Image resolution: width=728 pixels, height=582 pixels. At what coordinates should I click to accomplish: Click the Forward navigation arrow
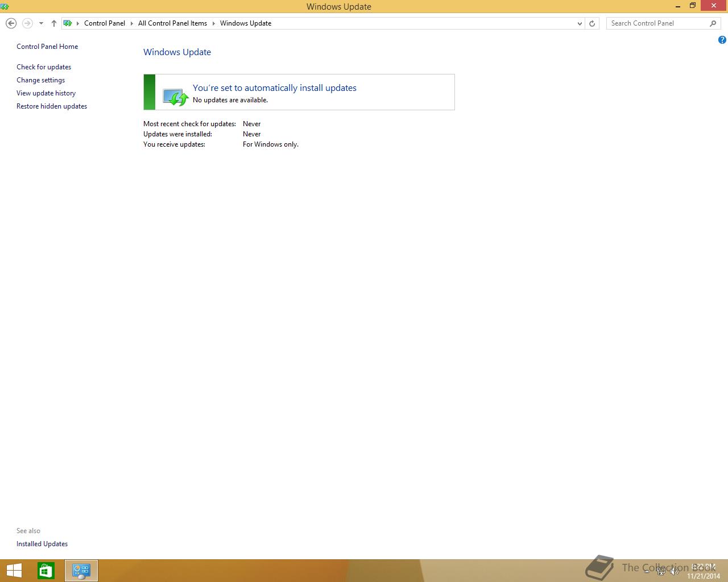[x=27, y=23]
